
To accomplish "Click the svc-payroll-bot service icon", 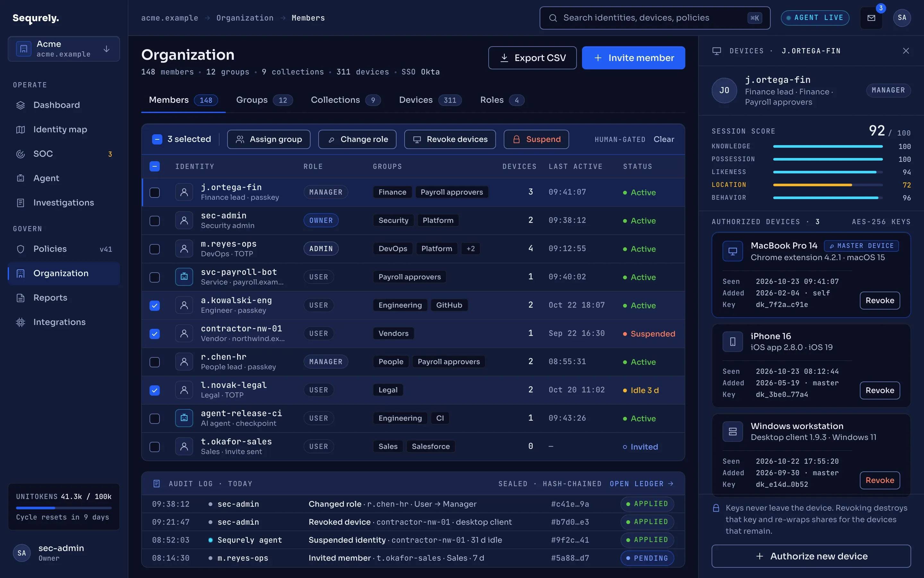I will 184,277.
